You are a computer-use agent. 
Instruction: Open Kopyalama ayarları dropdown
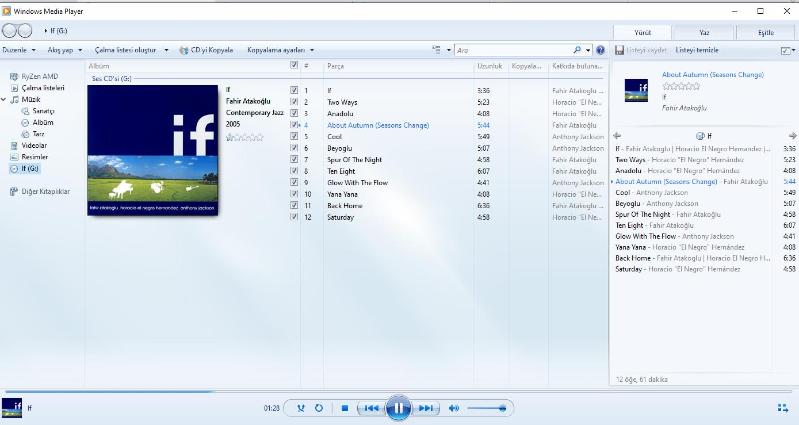(x=281, y=50)
